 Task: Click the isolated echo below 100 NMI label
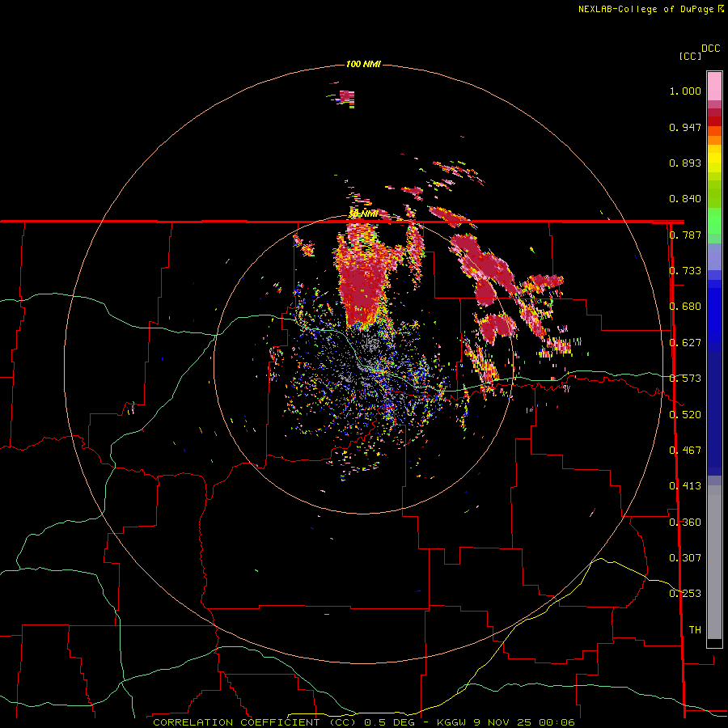[346, 97]
